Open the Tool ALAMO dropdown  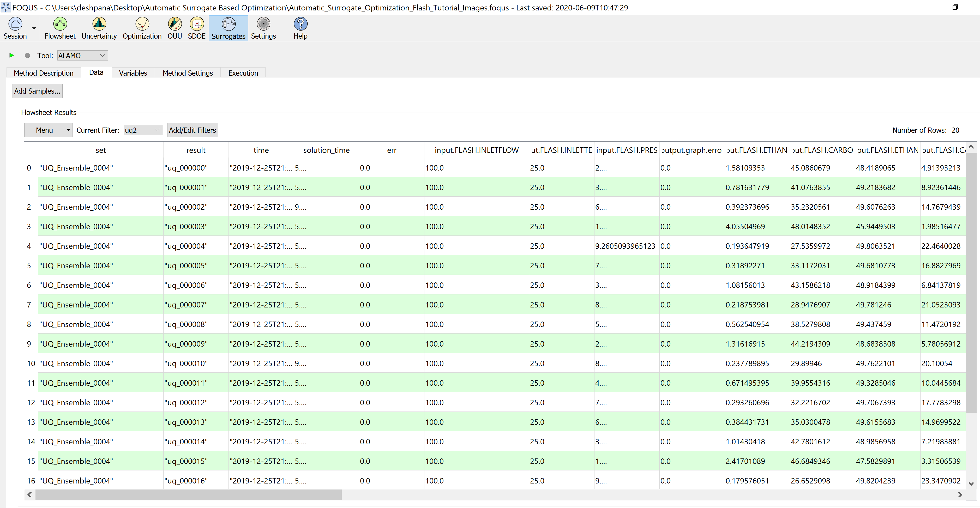82,55
